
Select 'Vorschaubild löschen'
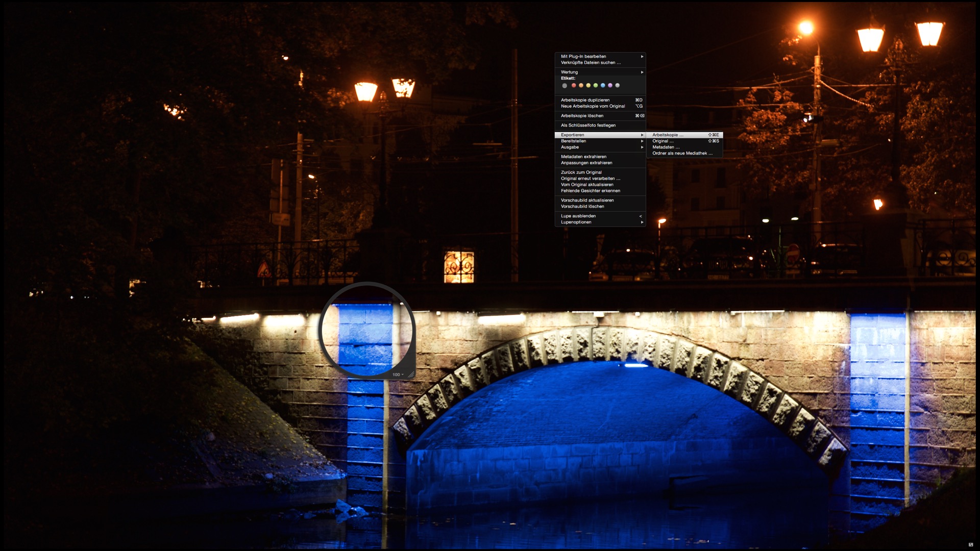600,207
